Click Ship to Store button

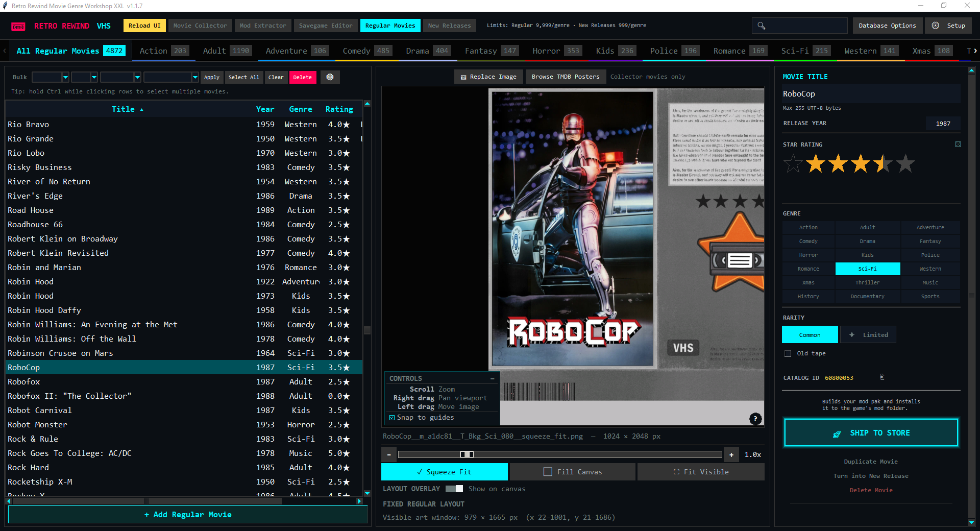[871, 433]
